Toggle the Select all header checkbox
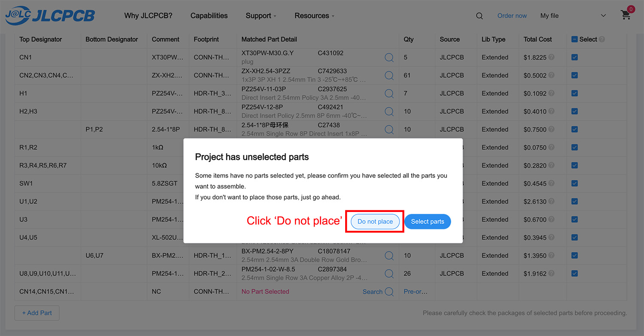 tap(574, 39)
